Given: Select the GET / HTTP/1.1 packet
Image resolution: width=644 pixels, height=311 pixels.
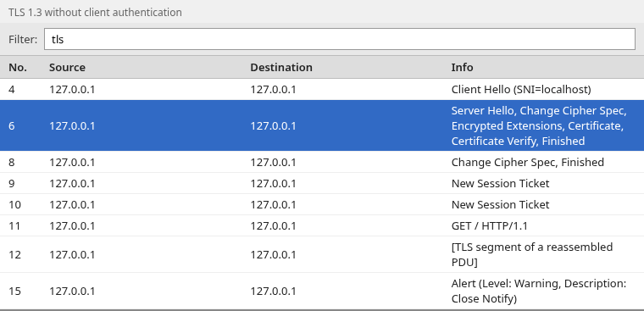Looking at the screenshot, I should [x=322, y=225].
